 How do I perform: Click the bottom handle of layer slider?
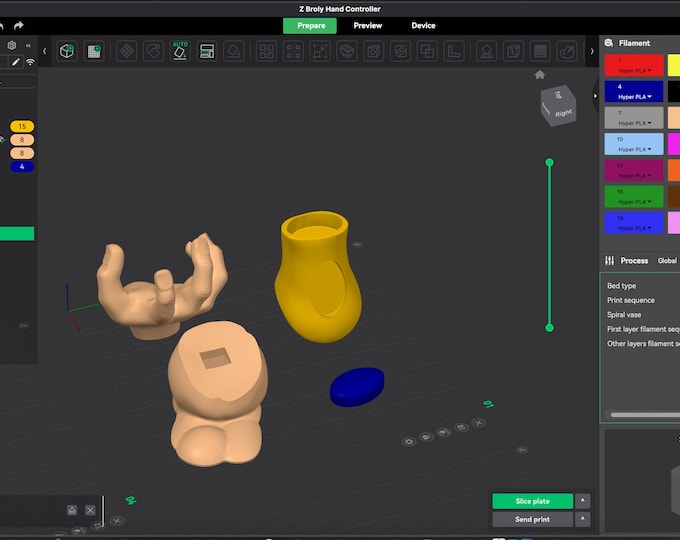click(549, 328)
